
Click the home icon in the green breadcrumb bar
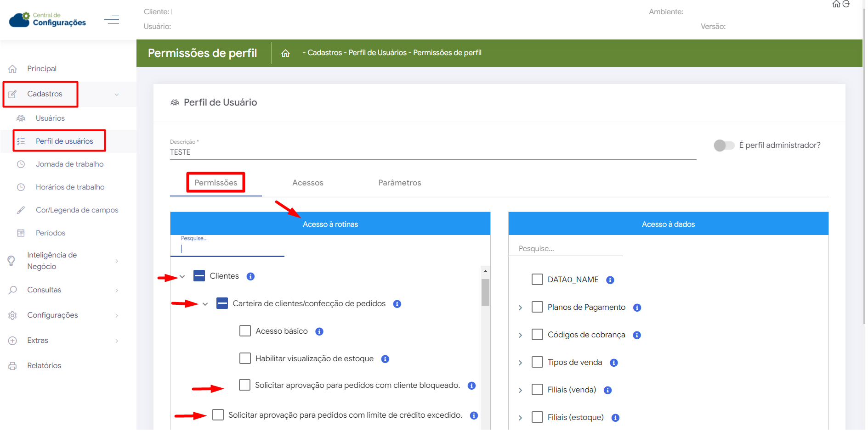[x=285, y=53]
